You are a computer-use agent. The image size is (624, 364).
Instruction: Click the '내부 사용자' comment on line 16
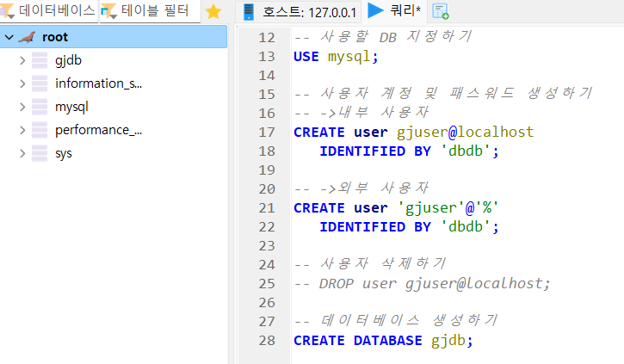click(x=383, y=113)
